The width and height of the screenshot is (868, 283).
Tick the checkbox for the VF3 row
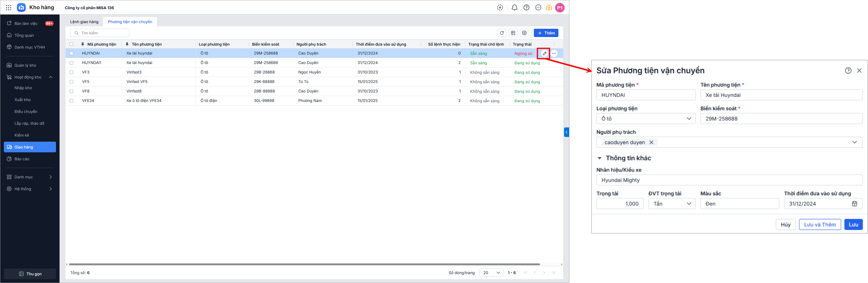tap(71, 72)
